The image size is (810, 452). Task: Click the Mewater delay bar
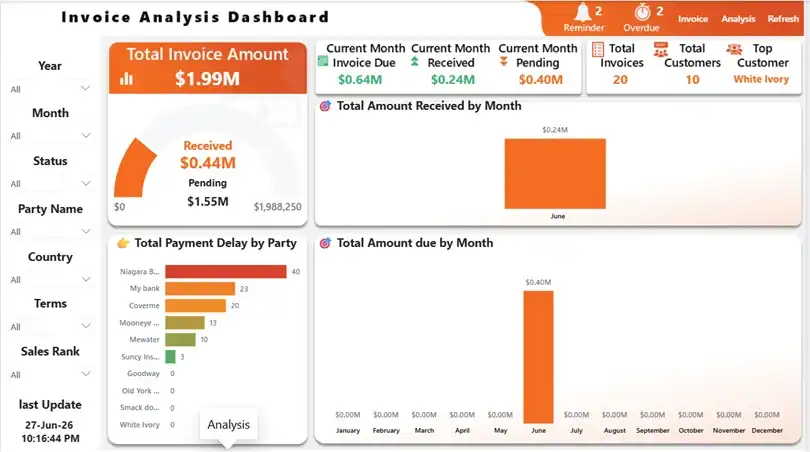tap(180, 339)
